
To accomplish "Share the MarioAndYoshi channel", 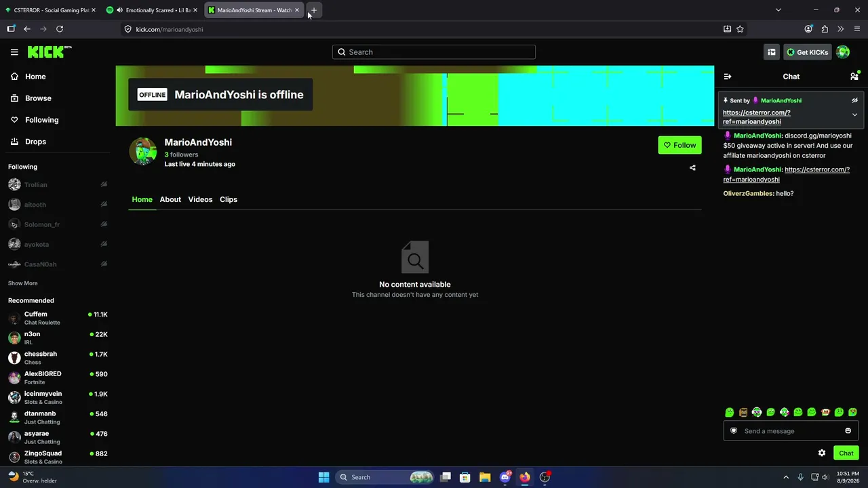I will (x=692, y=167).
